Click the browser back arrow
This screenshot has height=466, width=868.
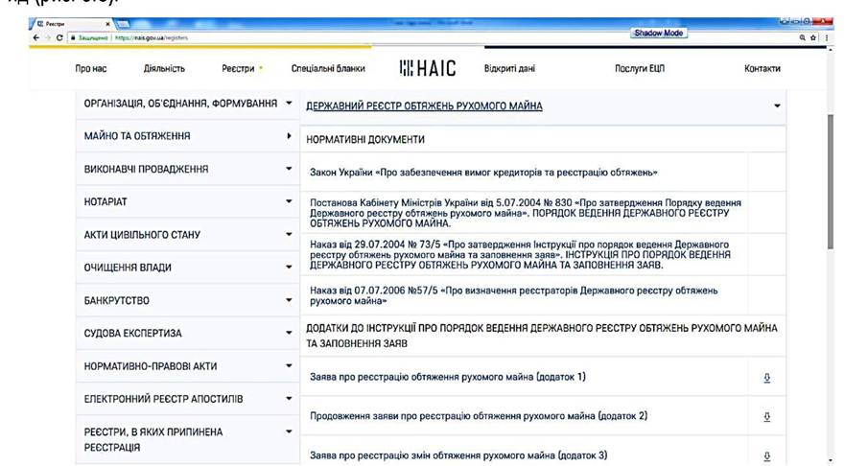point(36,37)
